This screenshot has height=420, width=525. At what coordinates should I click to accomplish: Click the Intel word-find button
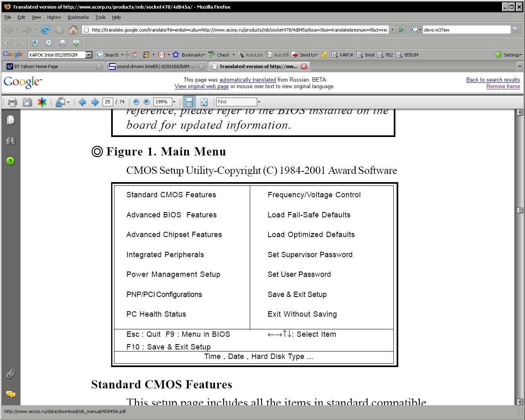(x=365, y=55)
